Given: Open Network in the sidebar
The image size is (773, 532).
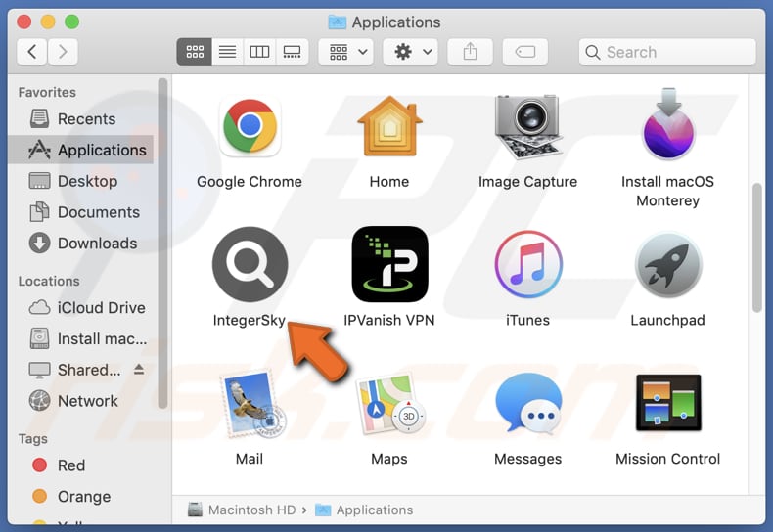Looking at the screenshot, I should [81, 401].
